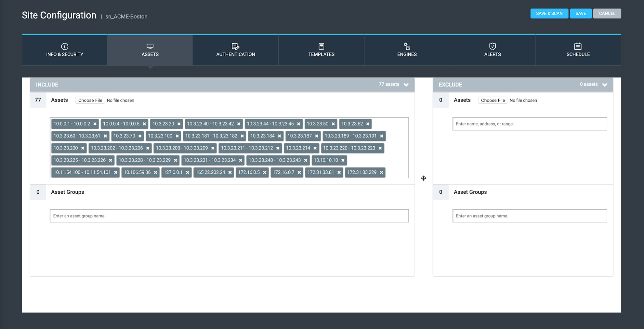Open the Schedule tab
This screenshot has width=644, height=329.
tap(578, 50)
